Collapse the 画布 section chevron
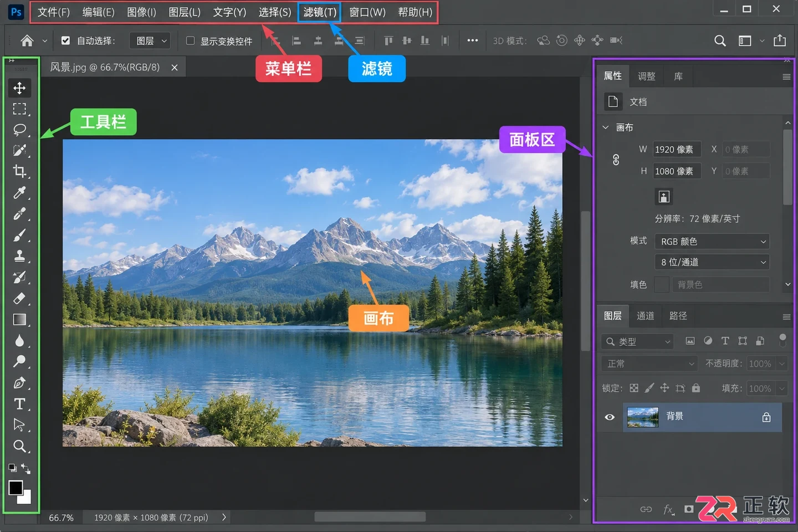Image resolution: width=798 pixels, height=532 pixels. [606, 127]
